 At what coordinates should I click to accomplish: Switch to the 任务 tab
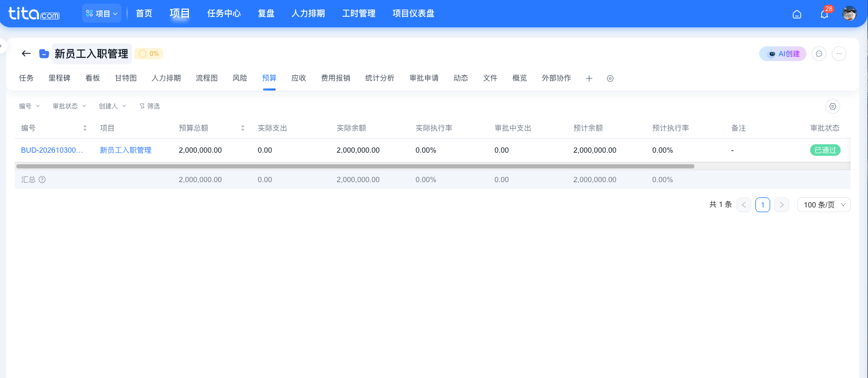coord(26,78)
